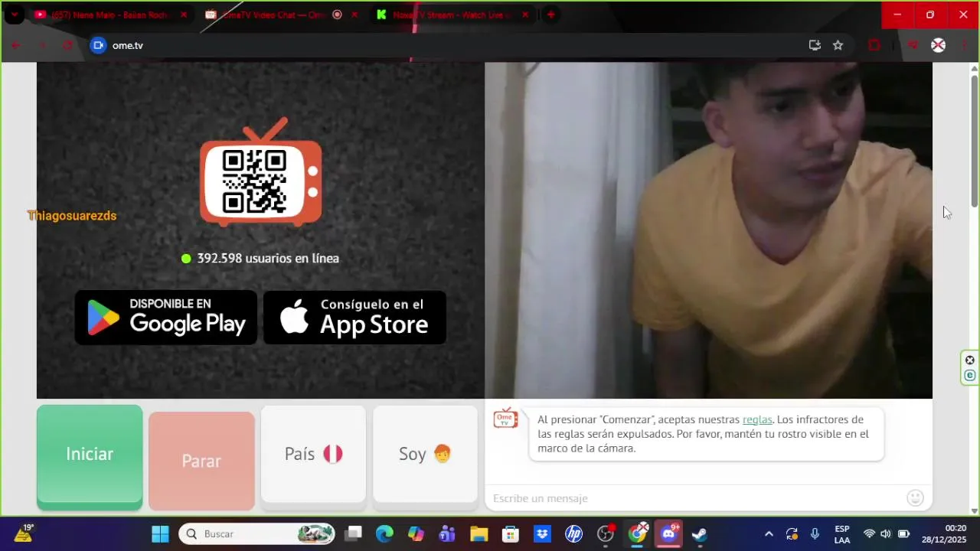Bookmark this page with the star
The width and height of the screenshot is (980, 551).
(x=838, y=45)
